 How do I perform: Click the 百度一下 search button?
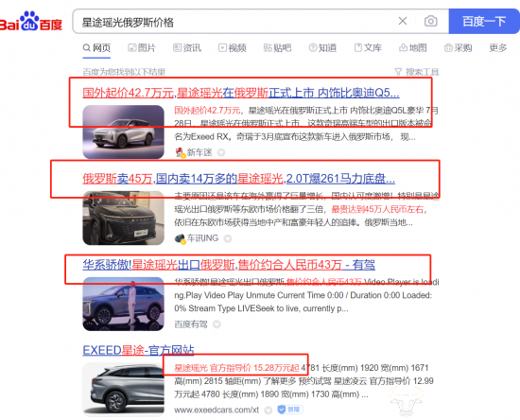484,21
